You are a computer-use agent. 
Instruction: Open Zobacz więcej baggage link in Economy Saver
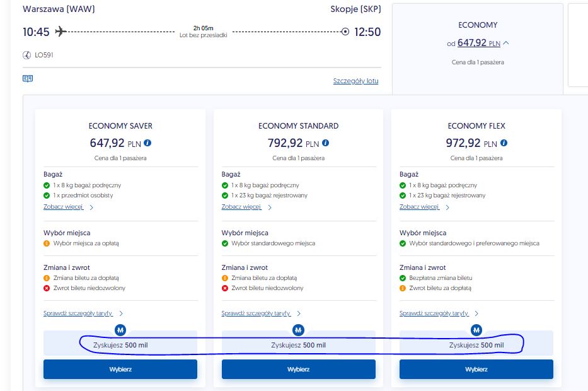click(x=64, y=207)
